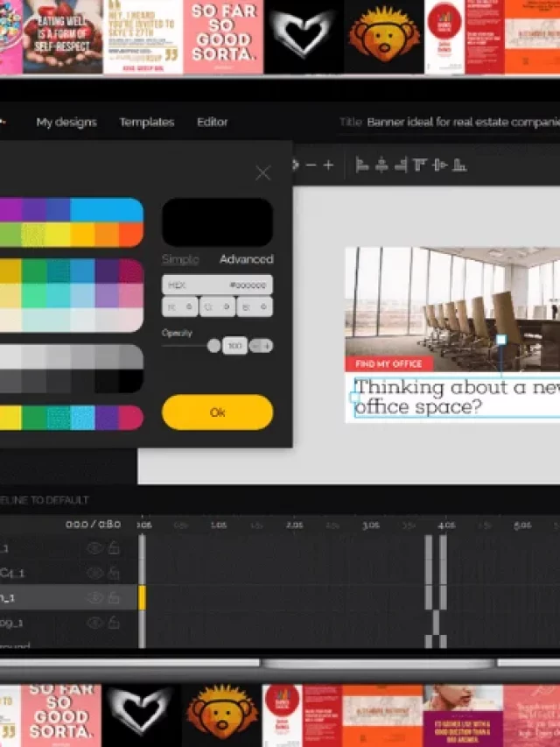Click the 0:0.0 / 0:8.0 time display
Viewport: 560px width, 747px height.
pos(93,525)
